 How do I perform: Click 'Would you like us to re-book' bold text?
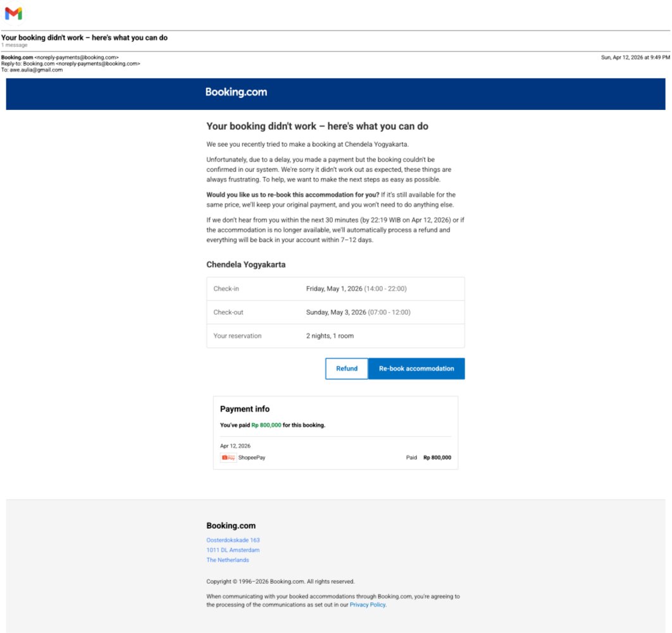click(x=293, y=194)
